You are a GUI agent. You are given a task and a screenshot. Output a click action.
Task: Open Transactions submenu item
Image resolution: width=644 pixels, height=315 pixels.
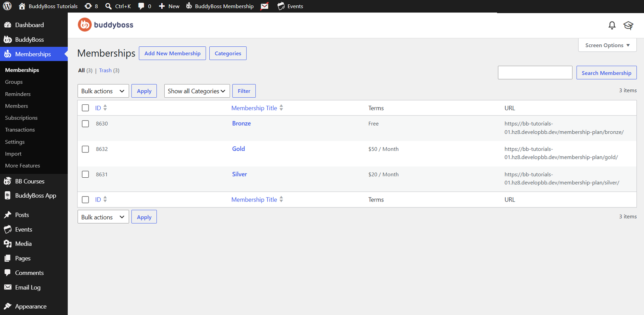[x=20, y=130]
